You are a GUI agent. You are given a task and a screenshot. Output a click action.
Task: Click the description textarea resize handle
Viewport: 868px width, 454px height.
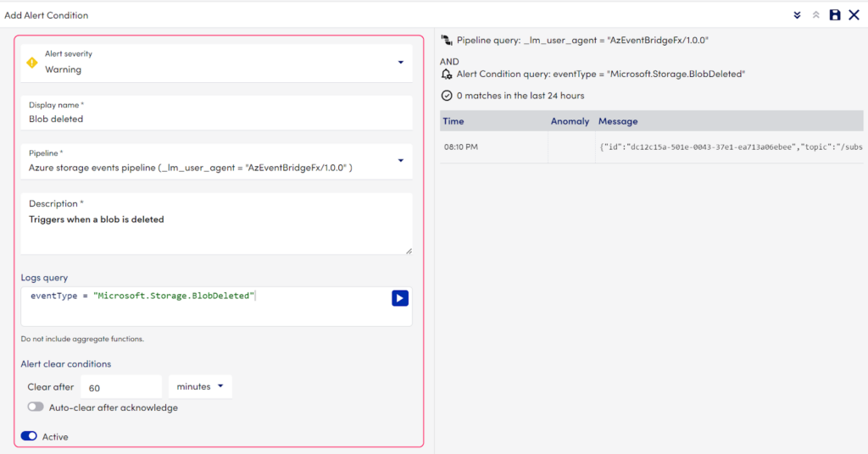pyautogui.click(x=409, y=251)
